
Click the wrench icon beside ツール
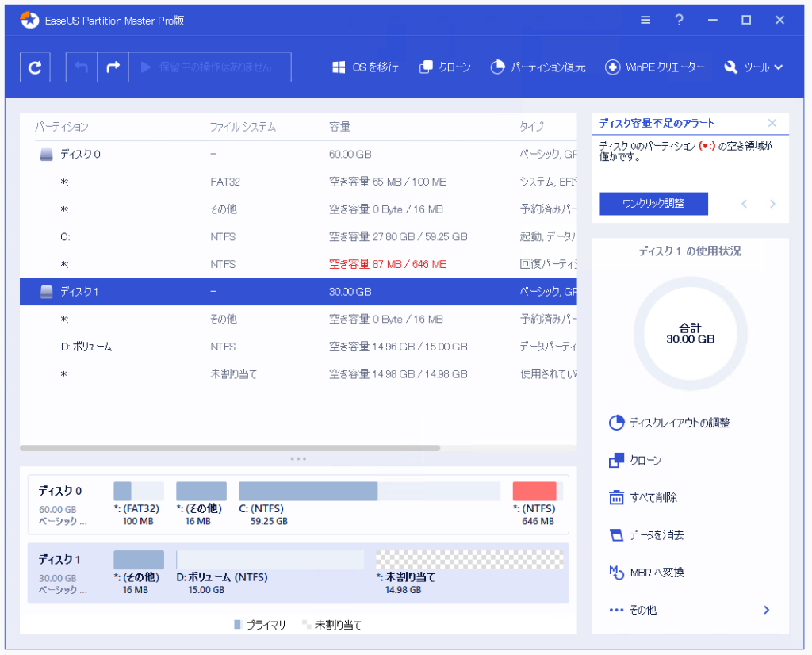[x=730, y=67]
